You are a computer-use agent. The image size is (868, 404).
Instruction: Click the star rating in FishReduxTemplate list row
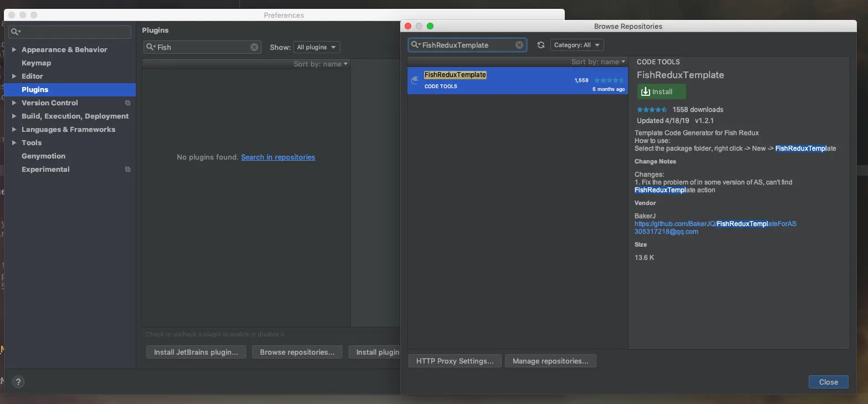pyautogui.click(x=609, y=80)
